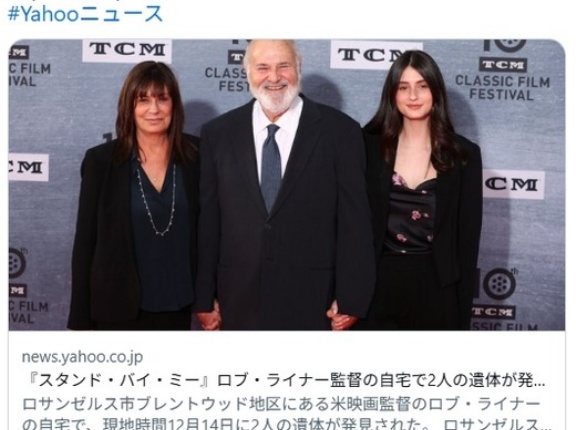Click the man's dark blue tie in photo
Viewport: 576px width, 430px height.
pos(271,167)
